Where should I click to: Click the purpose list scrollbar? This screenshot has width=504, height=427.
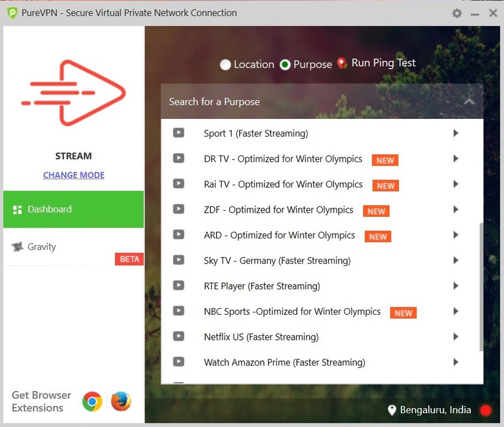(x=481, y=286)
